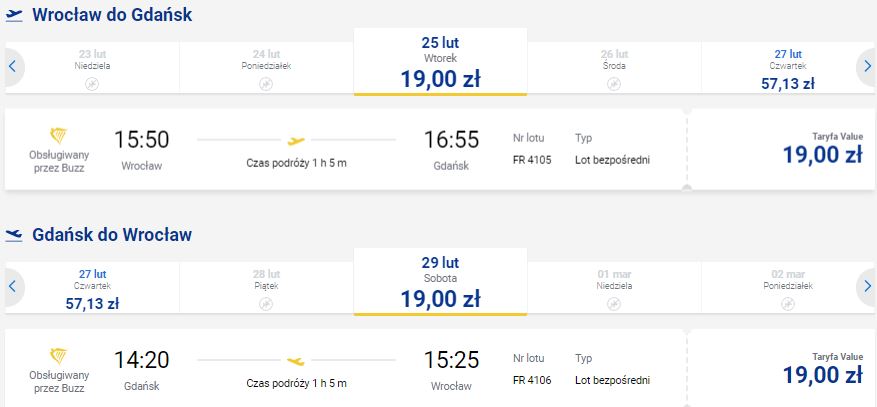Click the no-flight icon under 26 lut Środa

point(614,84)
